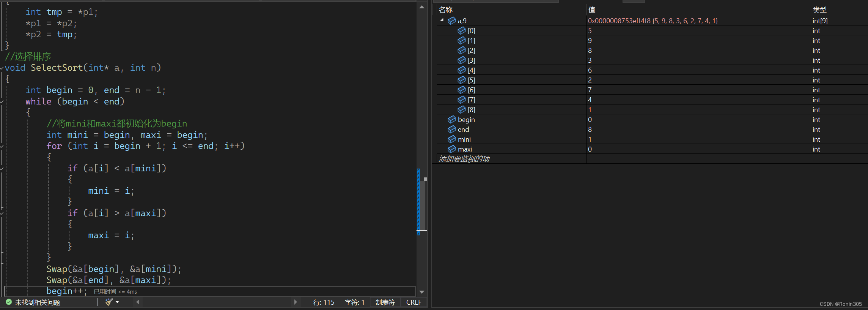Click the editor scroll down arrow
868x310 pixels.
click(422, 292)
